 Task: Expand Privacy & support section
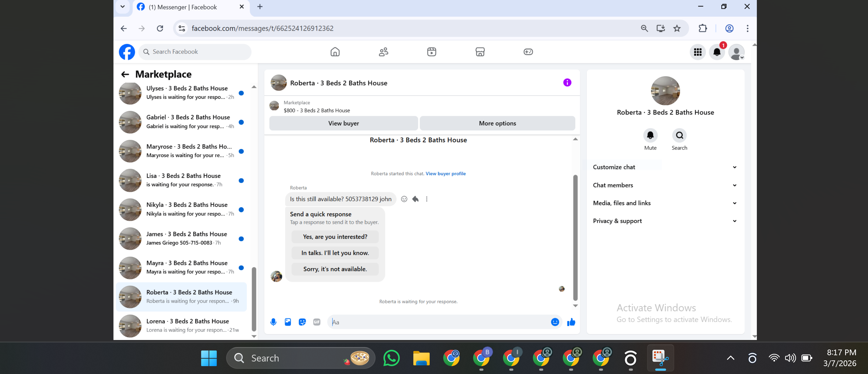coord(665,221)
